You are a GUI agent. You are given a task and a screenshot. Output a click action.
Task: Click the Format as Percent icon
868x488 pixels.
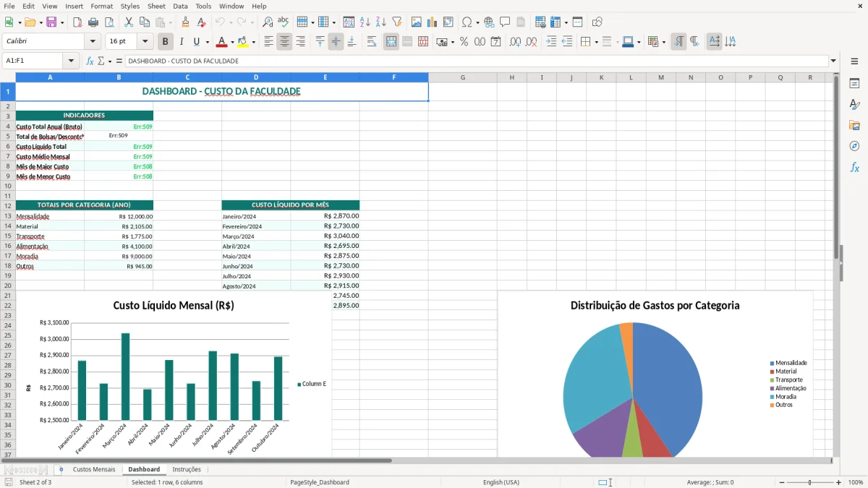coord(464,42)
